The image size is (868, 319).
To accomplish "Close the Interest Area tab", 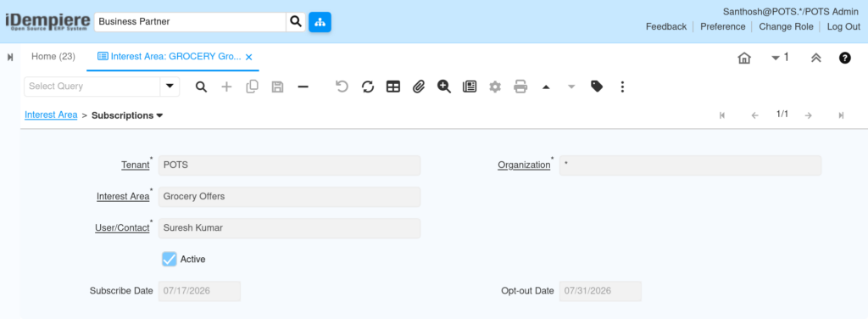I will [x=248, y=57].
